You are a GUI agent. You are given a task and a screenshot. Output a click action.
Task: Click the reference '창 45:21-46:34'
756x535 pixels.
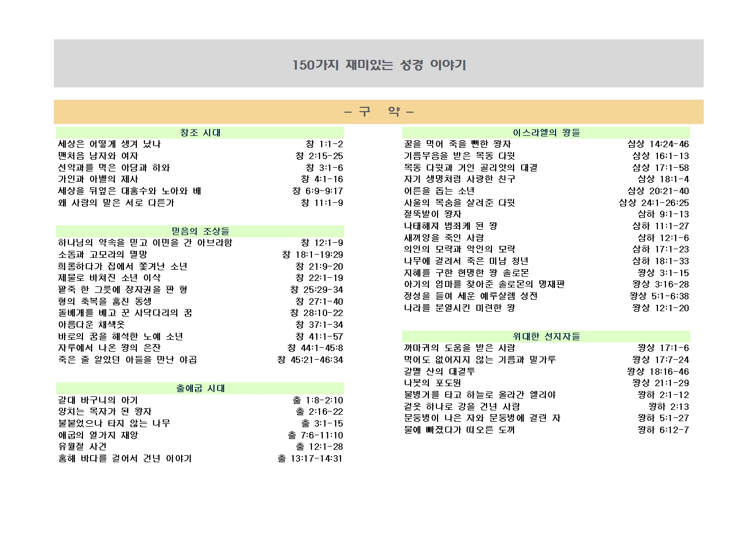310,360
